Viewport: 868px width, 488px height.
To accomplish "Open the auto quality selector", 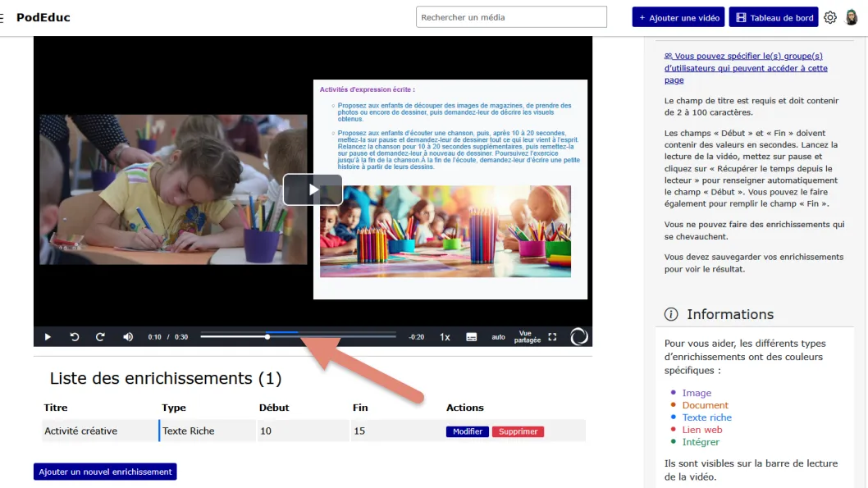I will pyautogui.click(x=498, y=337).
